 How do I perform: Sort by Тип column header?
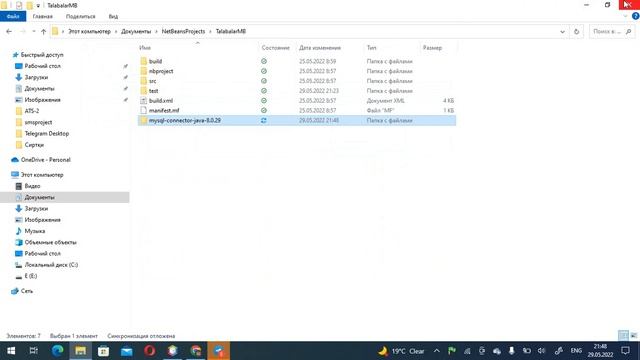tap(371, 48)
